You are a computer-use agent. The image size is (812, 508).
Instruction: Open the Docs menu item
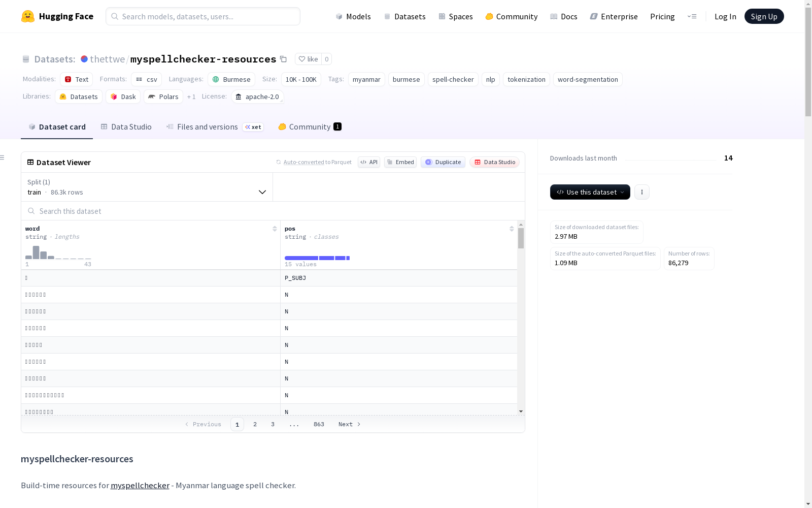coord(564,16)
